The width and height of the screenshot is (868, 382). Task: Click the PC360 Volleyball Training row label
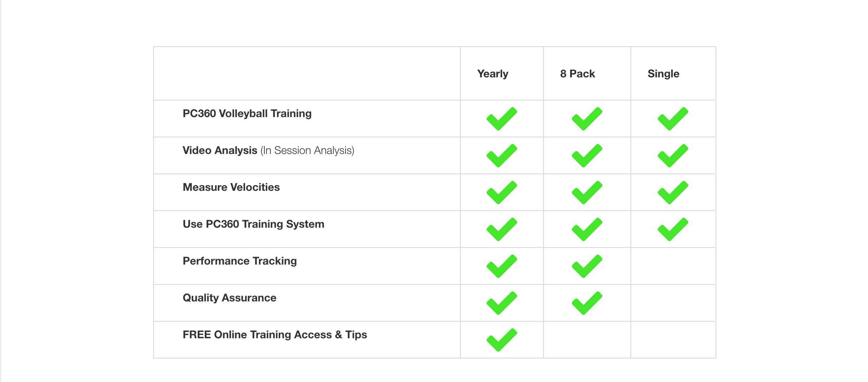247,114
